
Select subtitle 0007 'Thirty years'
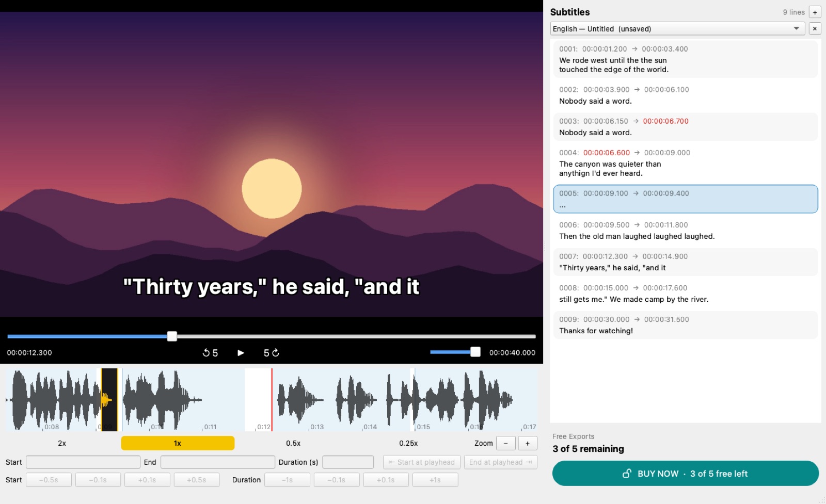686,262
